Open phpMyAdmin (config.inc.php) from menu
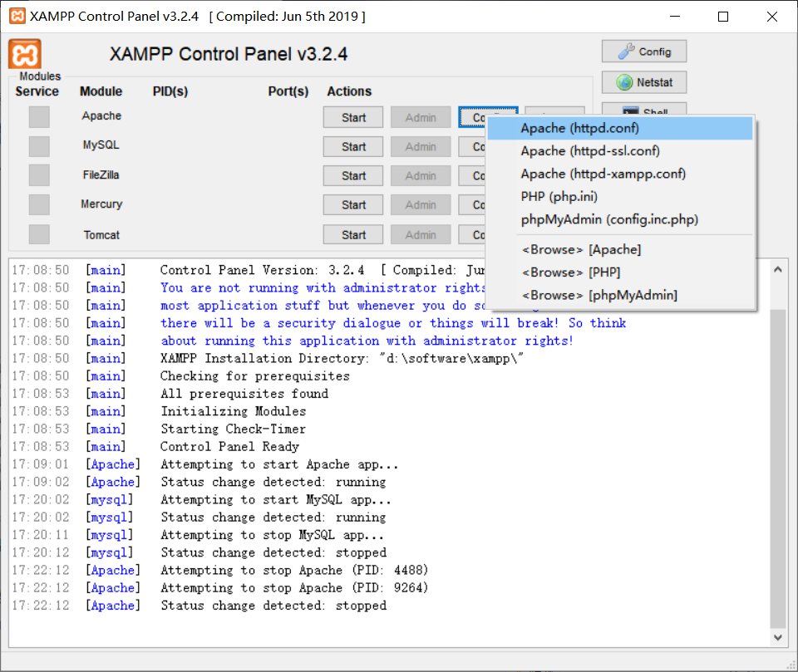 pyautogui.click(x=620, y=219)
